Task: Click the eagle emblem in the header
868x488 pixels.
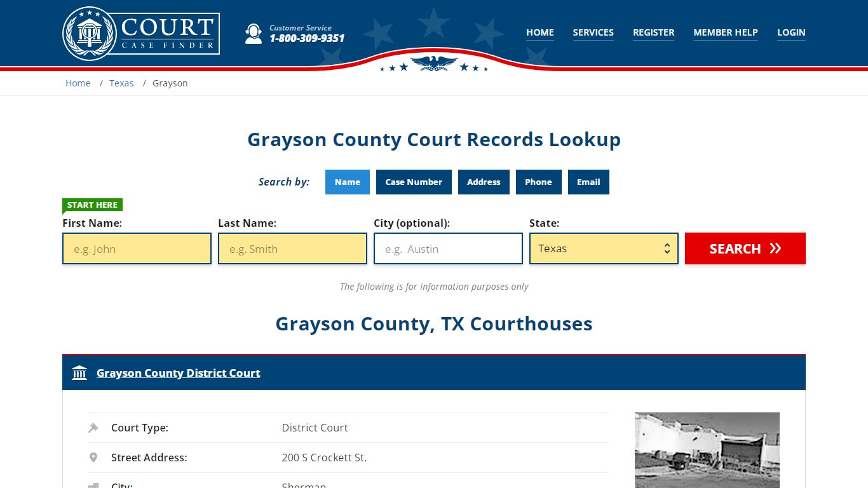Action: (x=434, y=63)
